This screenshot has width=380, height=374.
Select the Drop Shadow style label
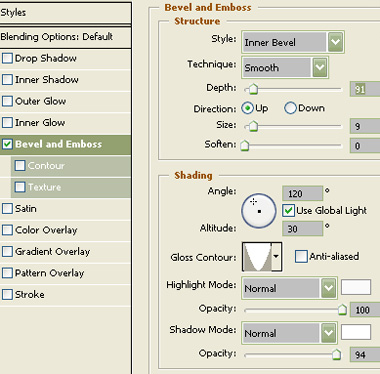(46, 58)
